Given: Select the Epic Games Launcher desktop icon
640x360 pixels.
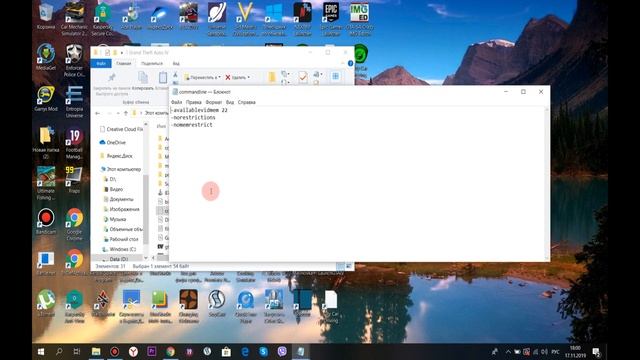Looking at the screenshot, I should [x=331, y=19].
